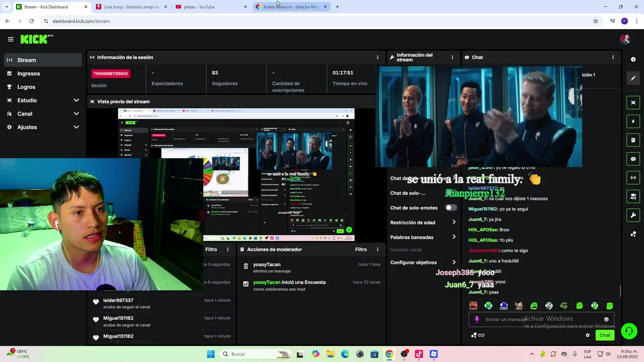Click the trash icon beside yosoyTacan deletion
Image resolution: width=644 pixels, height=362 pixels.
(246, 266)
